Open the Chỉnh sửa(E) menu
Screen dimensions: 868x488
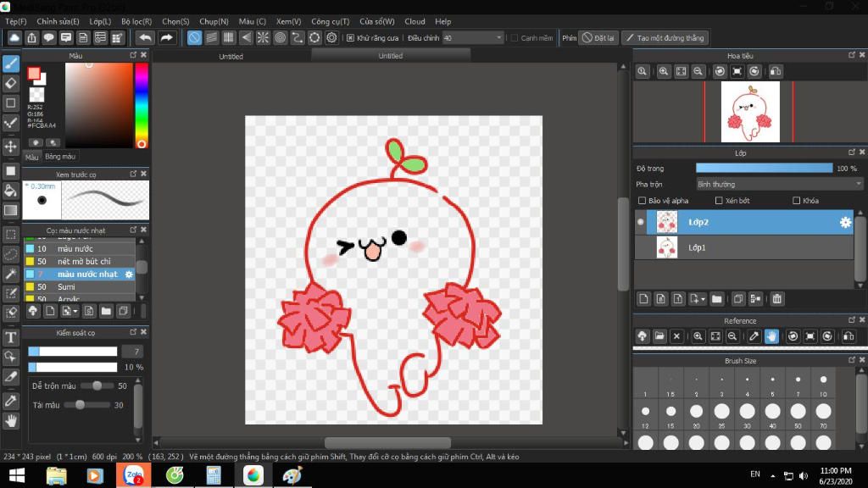click(x=58, y=21)
